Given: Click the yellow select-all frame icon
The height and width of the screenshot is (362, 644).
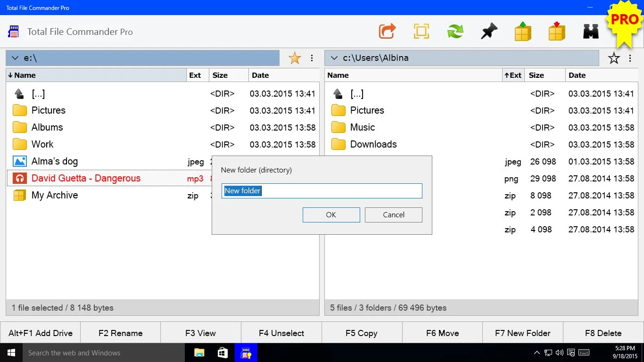Looking at the screenshot, I should pyautogui.click(x=421, y=32).
